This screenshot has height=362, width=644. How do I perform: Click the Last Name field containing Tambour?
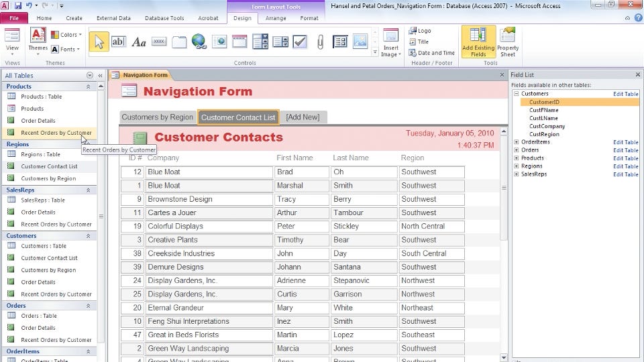point(364,213)
